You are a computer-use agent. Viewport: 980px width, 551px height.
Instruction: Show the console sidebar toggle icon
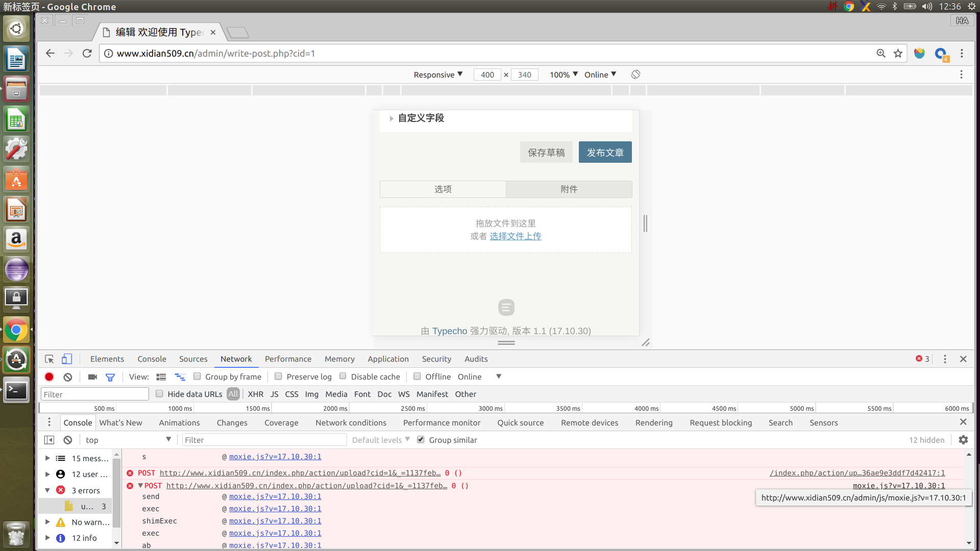pyautogui.click(x=50, y=440)
